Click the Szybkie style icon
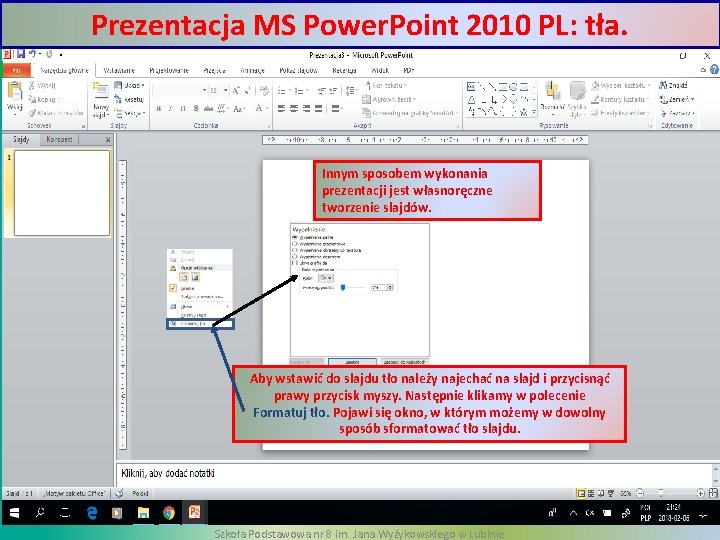Image resolution: width=720 pixels, height=540 pixels. tap(577, 91)
